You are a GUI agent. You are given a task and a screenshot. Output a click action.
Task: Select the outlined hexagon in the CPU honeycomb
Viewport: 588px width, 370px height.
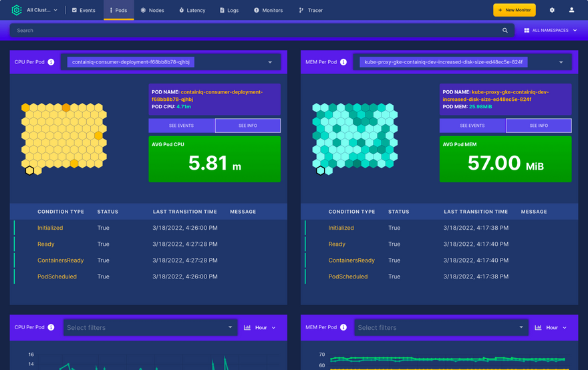click(29, 171)
